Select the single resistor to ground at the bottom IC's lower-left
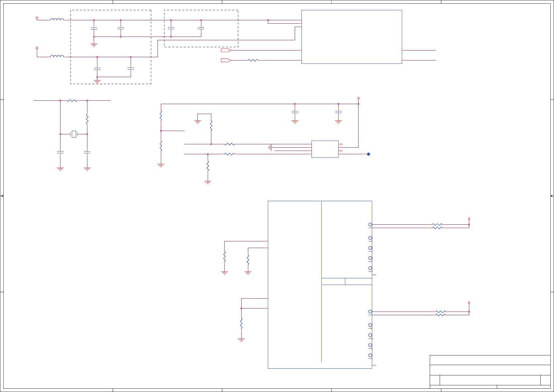This screenshot has width=554, height=392. [x=241, y=324]
